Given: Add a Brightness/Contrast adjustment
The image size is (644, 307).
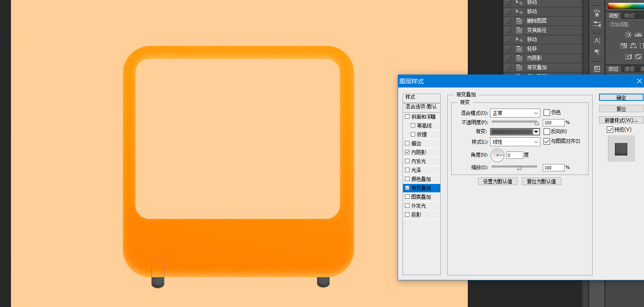Looking at the screenshot, I should point(628,35).
